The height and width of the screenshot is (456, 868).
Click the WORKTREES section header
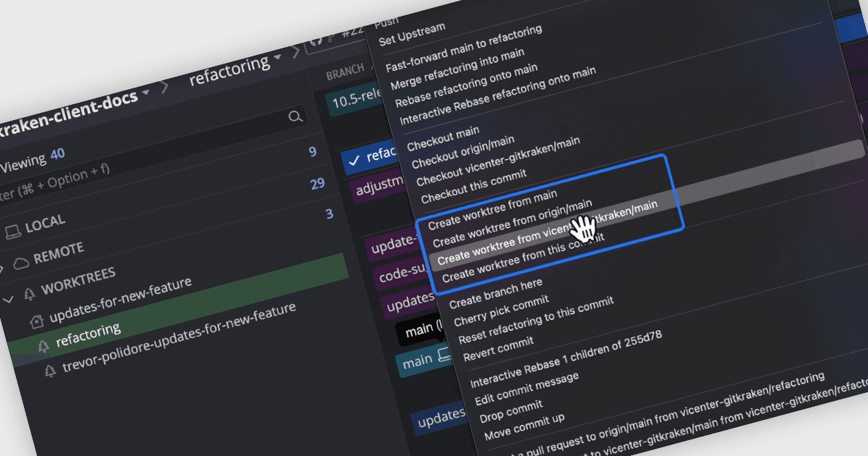(78, 283)
